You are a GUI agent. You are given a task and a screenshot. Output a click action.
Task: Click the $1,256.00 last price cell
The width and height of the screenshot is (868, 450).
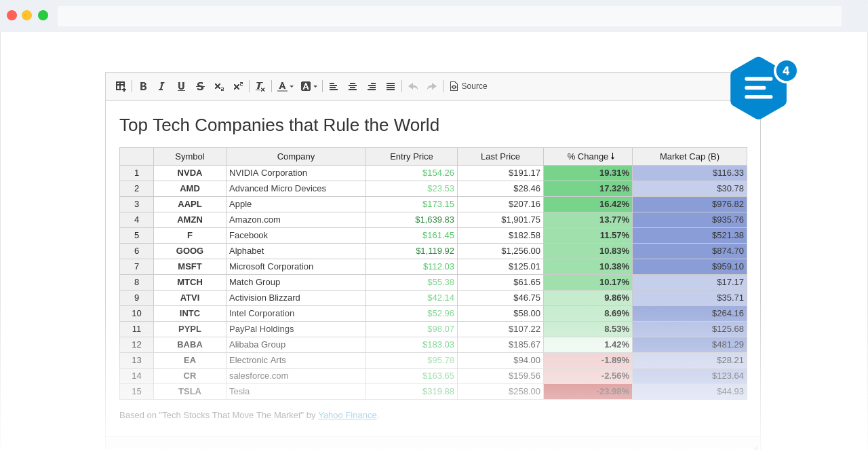click(500, 251)
